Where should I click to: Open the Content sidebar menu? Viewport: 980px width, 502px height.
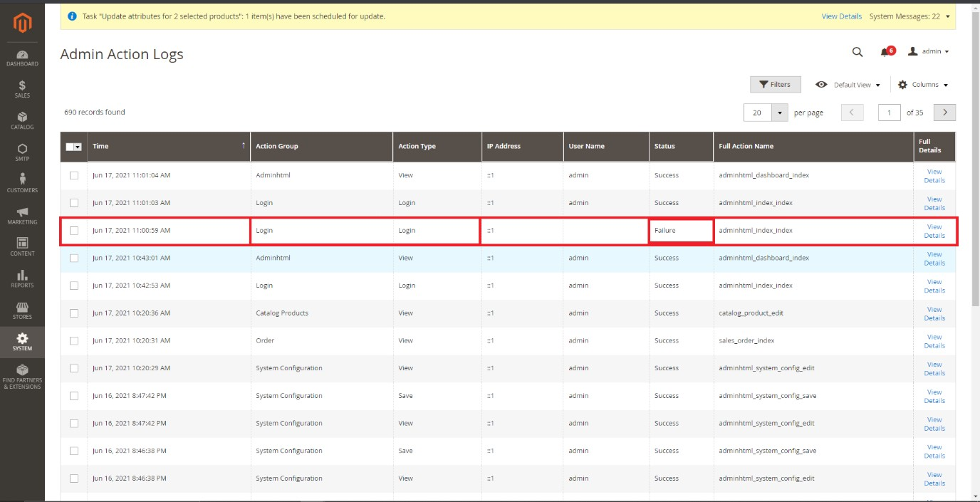coord(22,247)
